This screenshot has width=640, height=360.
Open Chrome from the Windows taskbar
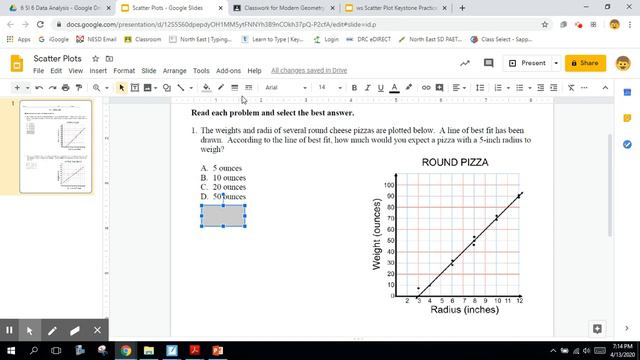pos(126,351)
